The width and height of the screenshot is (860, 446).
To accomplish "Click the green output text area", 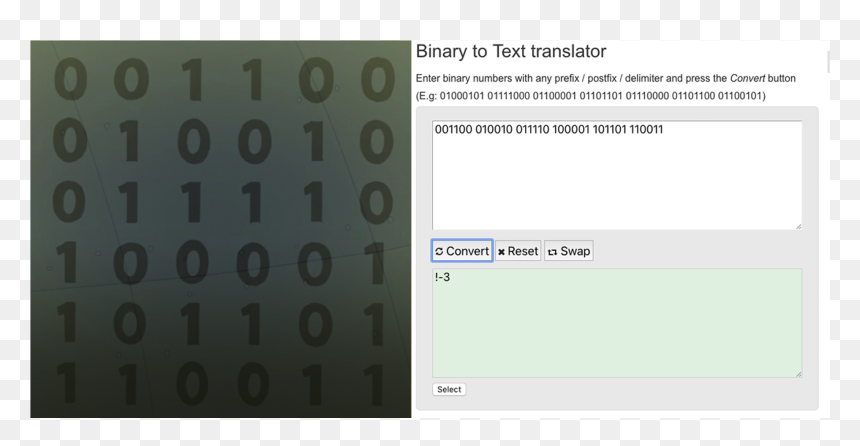I will pos(617,323).
